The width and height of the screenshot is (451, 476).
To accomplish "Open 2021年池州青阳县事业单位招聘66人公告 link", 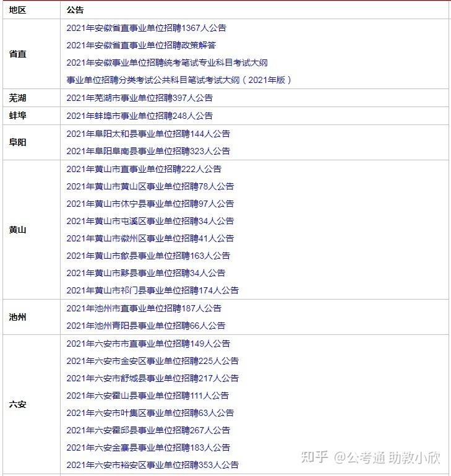I will tap(146, 326).
